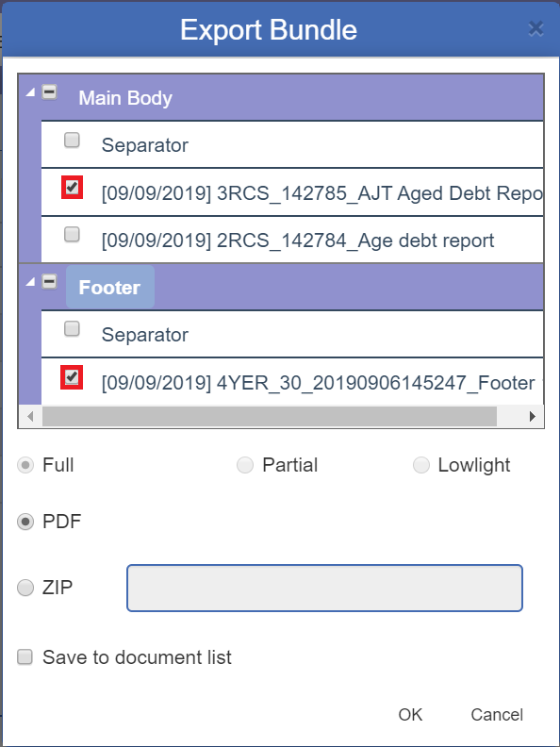The width and height of the screenshot is (560, 747).
Task: Check the Separator box under Footer
Action: pyautogui.click(x=72, y=329)
